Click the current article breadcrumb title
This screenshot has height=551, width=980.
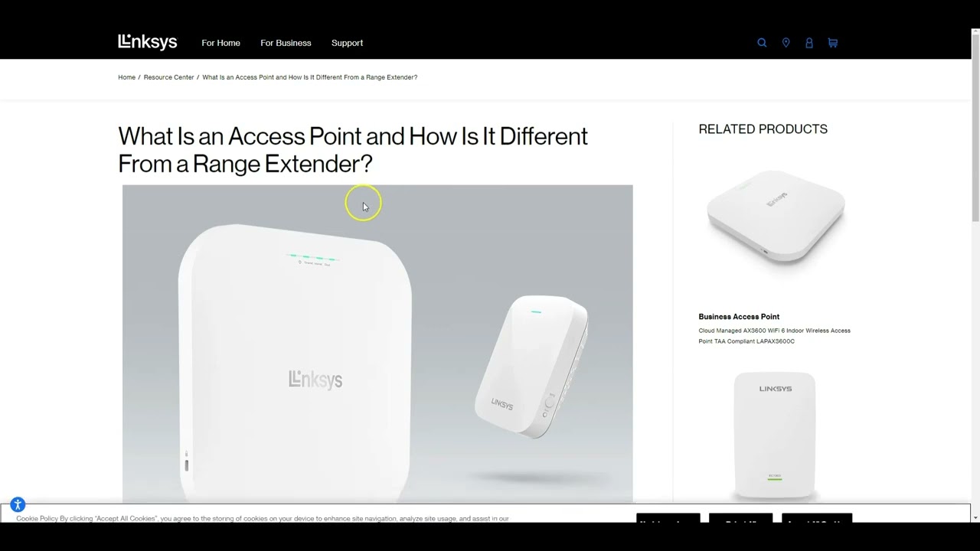click(x=309, y=77)
